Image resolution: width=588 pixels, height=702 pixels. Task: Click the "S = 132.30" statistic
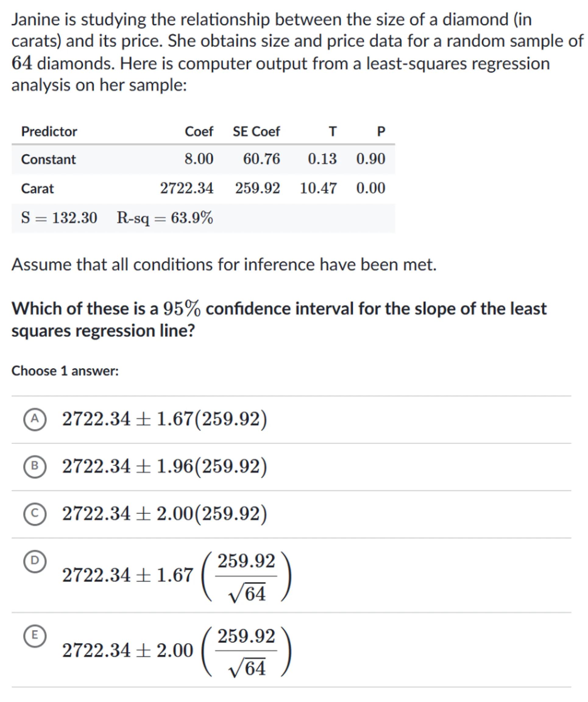(x=59, y=218)
